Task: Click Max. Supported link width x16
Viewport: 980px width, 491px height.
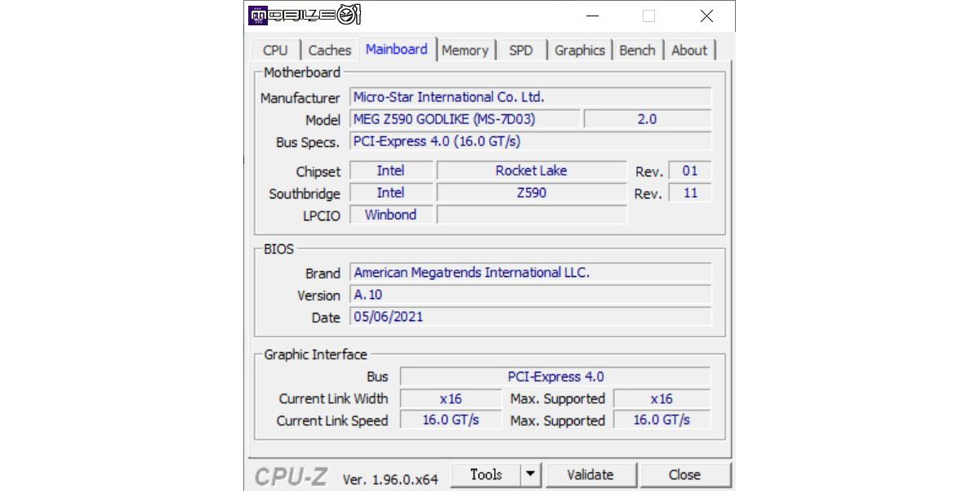Action: pyautogui.click(x=661, y=399)
